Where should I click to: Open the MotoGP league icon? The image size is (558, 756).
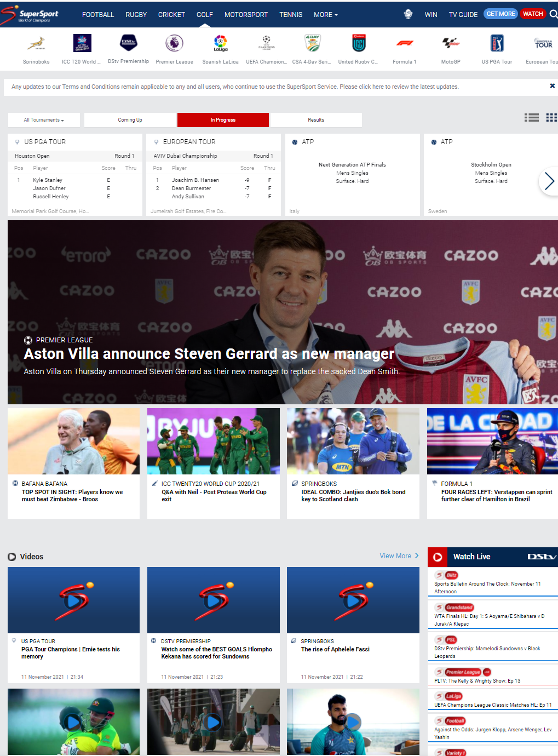pos(451,43)
